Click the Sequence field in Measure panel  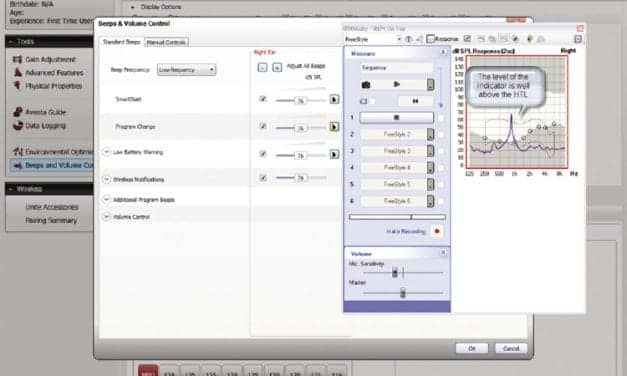(x=396, y=68)
